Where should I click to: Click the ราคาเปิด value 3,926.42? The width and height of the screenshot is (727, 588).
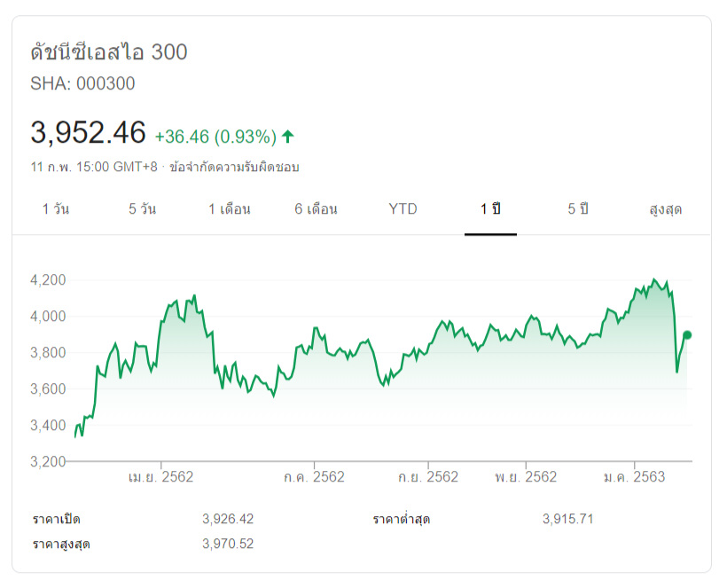click(228, 519)
